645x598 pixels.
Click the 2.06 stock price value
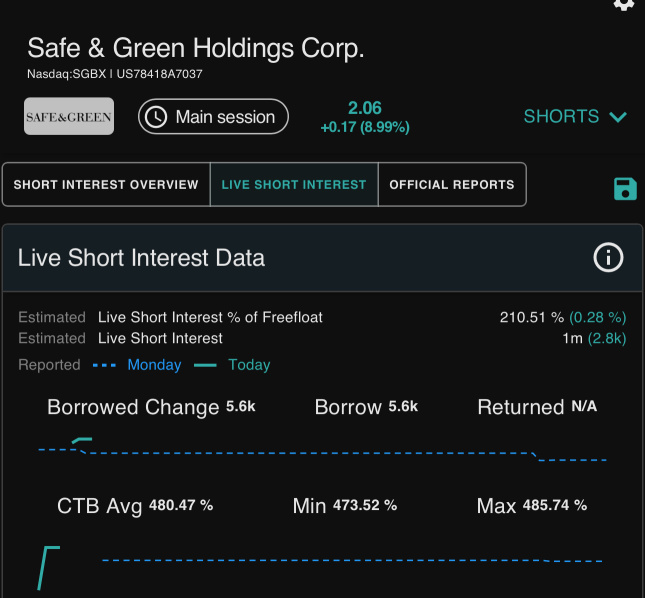(365, 108)
